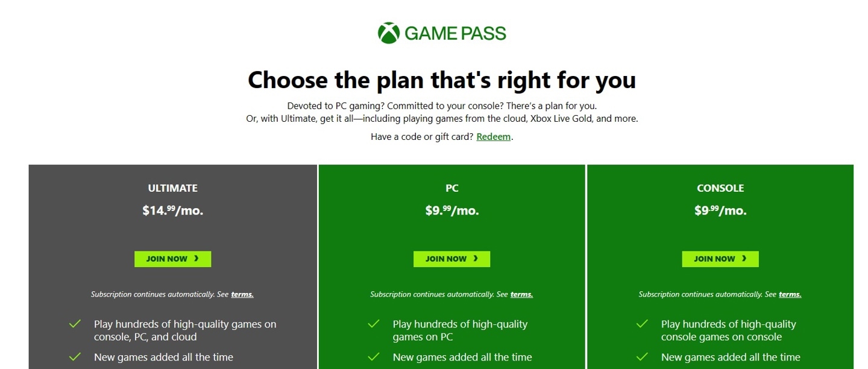Open terms link in Ultimate card
This screenshot has width=868, height=369.
242,294
